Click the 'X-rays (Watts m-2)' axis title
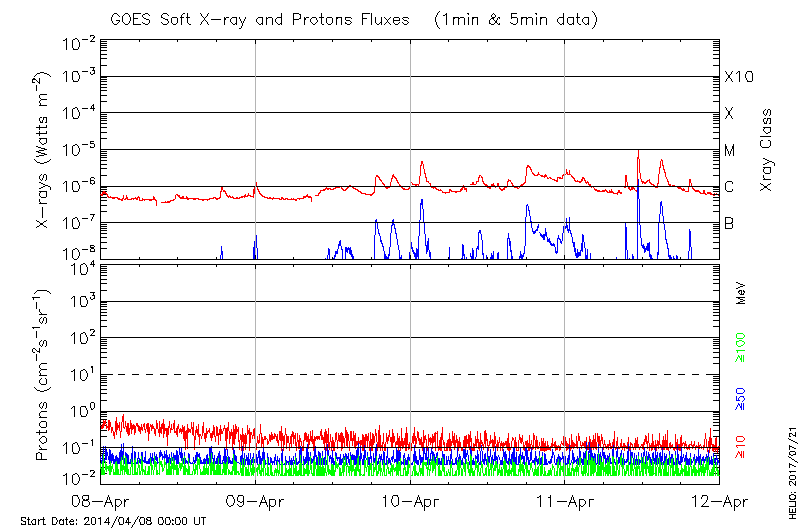 tap(43, 150)
